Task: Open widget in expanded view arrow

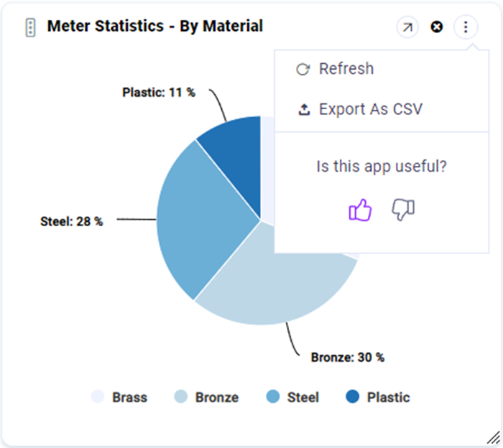Action: tap(407, 27)
